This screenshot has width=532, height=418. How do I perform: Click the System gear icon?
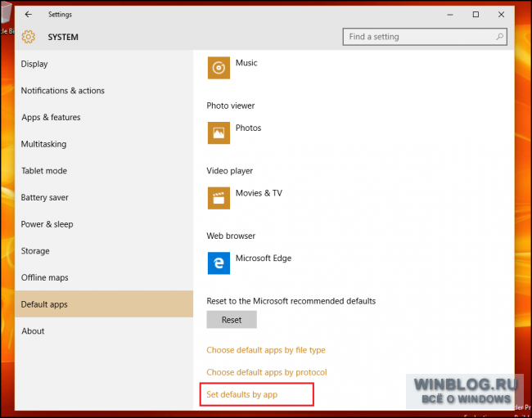[x=29, y=37]
